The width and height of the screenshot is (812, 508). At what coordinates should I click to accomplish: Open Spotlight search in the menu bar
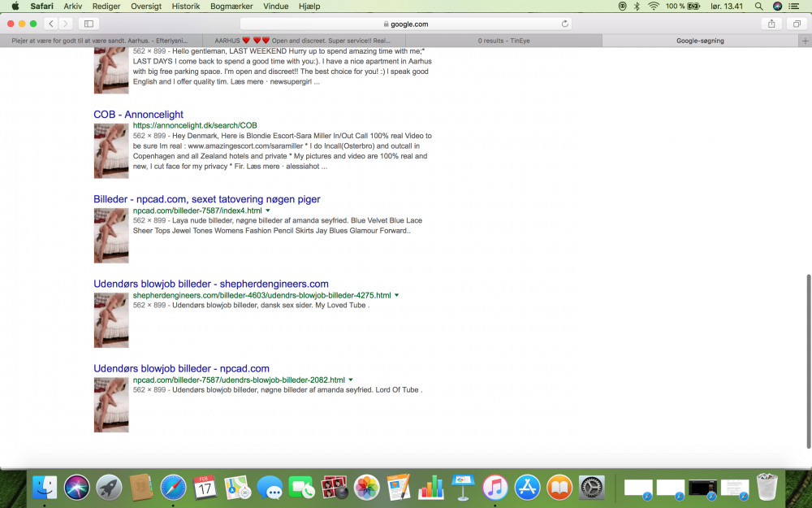[x=758, y=7]
